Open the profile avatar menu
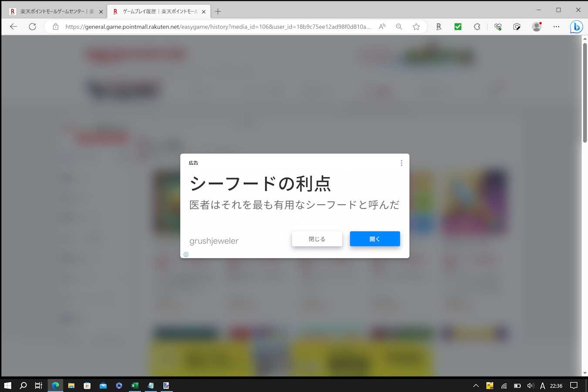The width and height of the screenshot is (588, 392). (537, 27)
